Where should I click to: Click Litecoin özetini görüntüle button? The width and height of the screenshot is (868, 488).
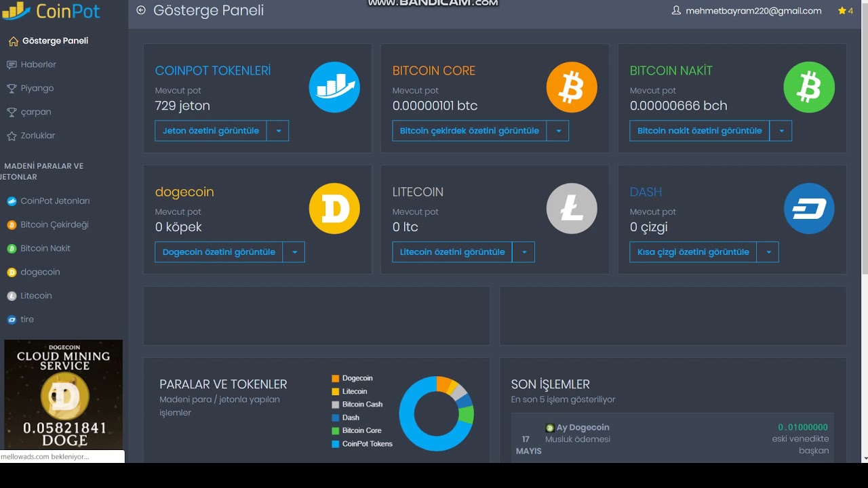point(452,252)
